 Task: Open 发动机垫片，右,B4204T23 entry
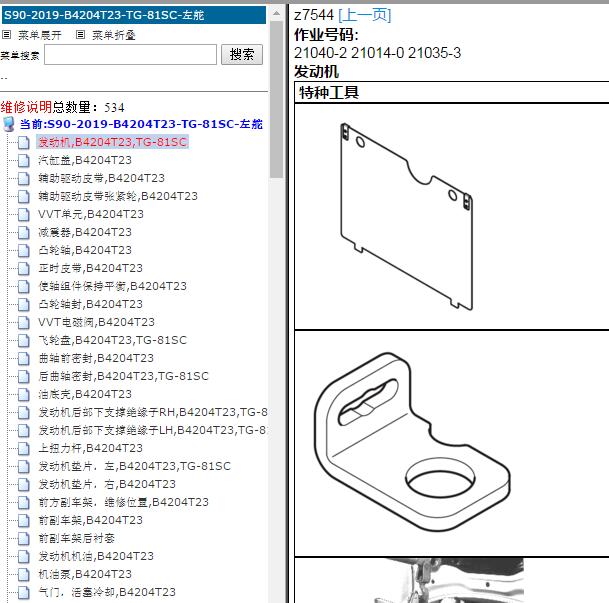(107, 484)
